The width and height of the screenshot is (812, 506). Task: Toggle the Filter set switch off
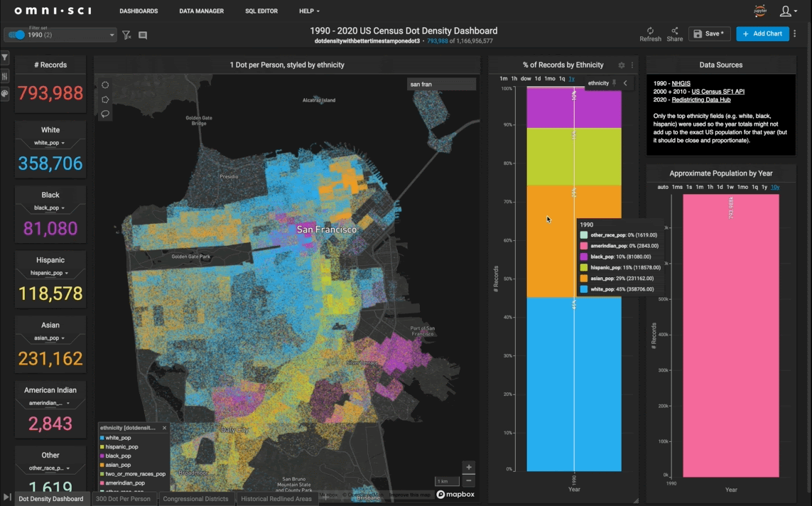click(16, 35)
